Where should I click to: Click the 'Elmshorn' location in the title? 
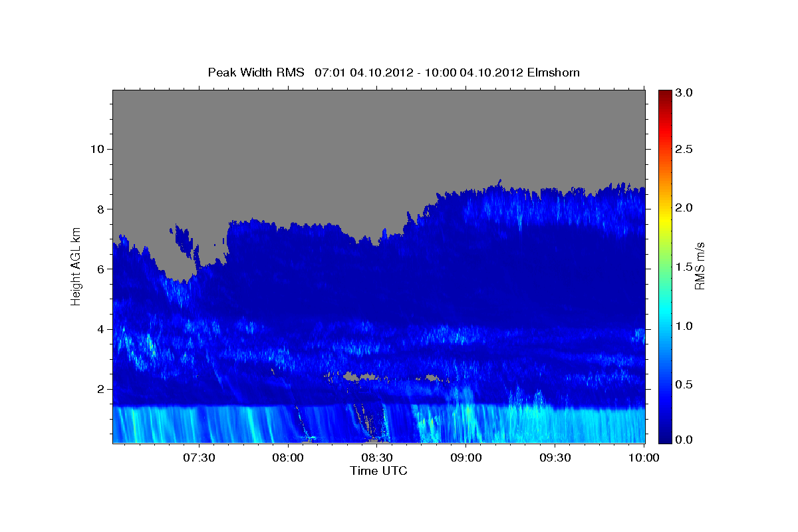[x=553, y=72]
